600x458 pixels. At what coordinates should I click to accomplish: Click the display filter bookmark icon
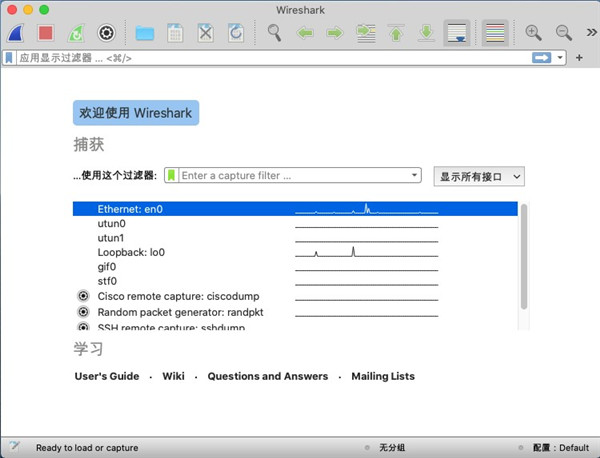coord(9,58)
